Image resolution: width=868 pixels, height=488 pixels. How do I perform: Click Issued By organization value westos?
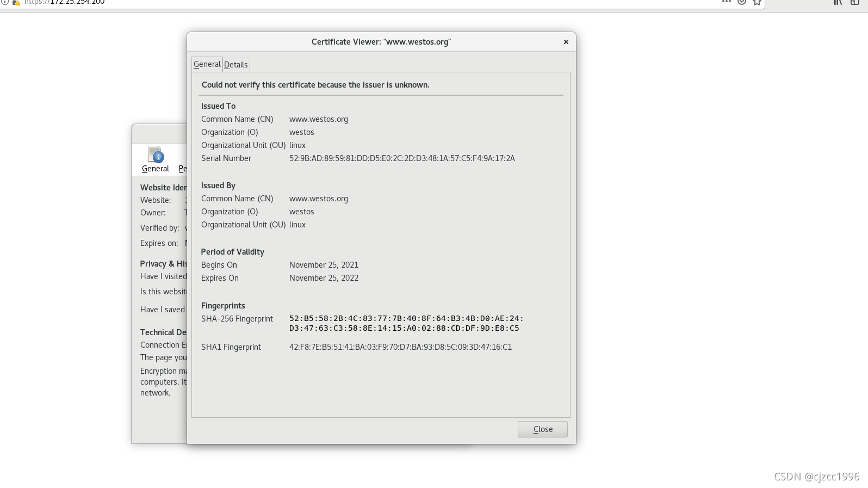[302, 212]
